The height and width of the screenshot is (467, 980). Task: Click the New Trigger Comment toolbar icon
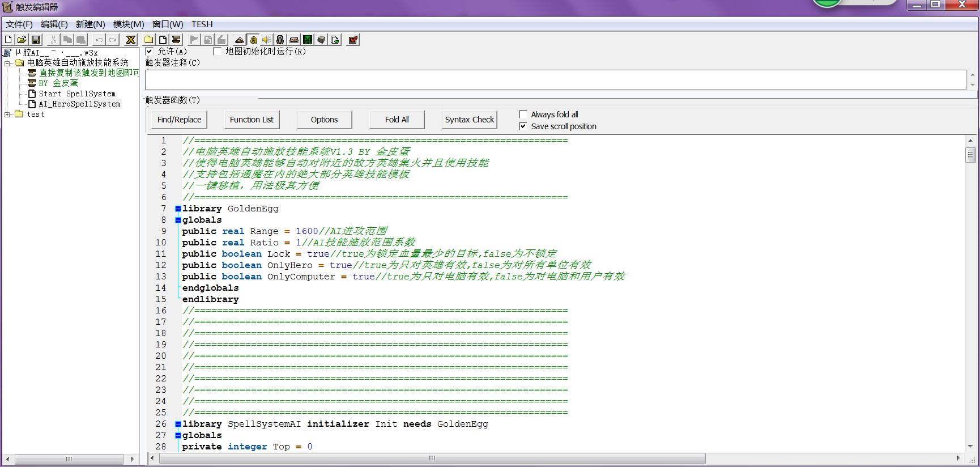pos(177,40)
